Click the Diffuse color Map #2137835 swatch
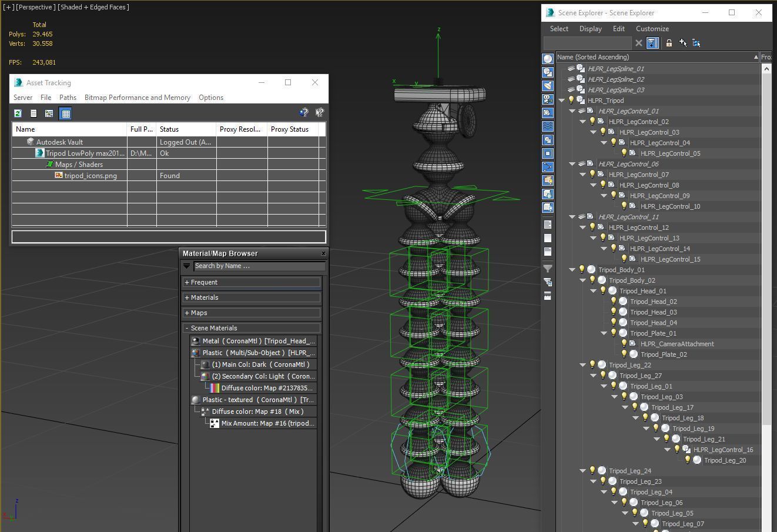Viewport: 777px width, 532px height. coord(215,388)
